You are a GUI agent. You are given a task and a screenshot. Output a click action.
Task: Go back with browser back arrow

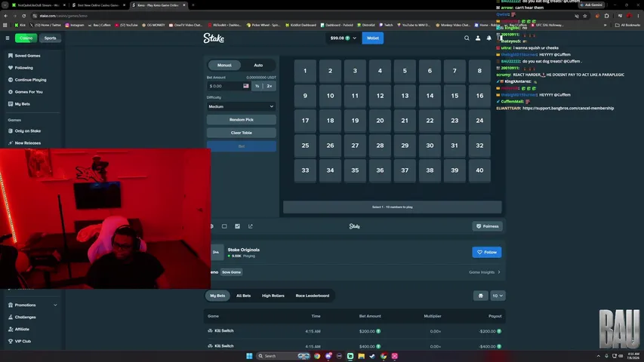pyautogui.click(x=6, y=16)
